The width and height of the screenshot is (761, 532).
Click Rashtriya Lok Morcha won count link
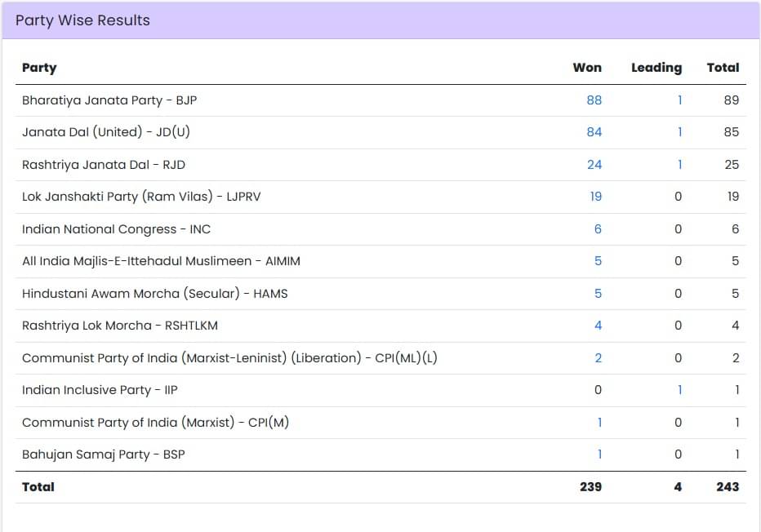pyautogui.click(x=598, y=326)
